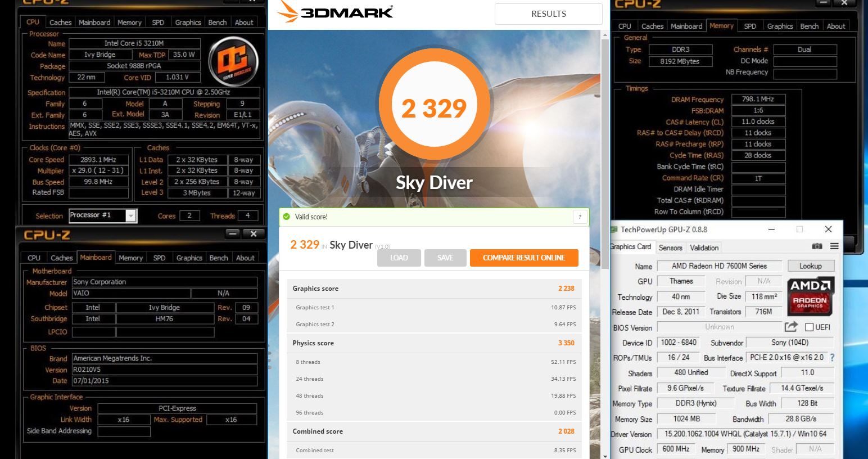Click the 96 threads row
The width and height of the screenshot is (868, 459).
click(x=434, y=412)
